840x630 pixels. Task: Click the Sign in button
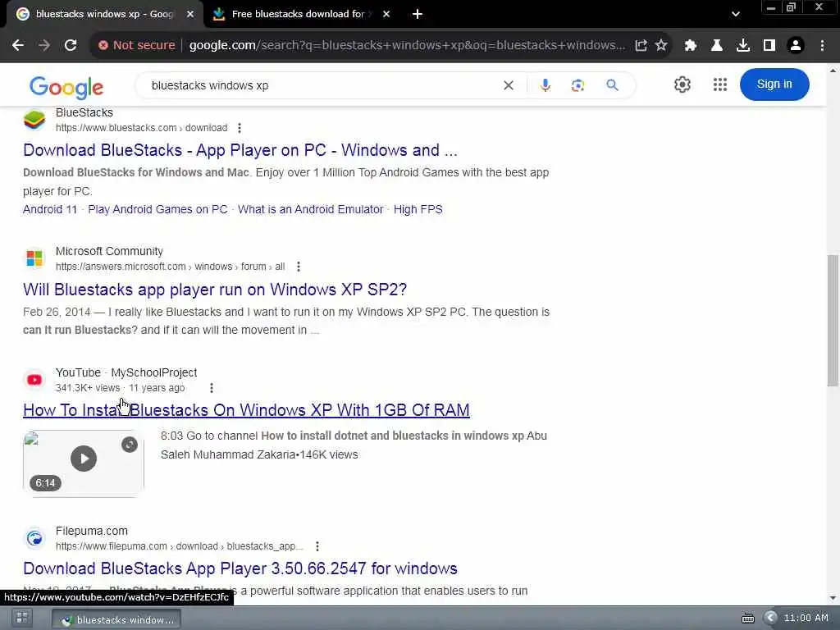pos(774,84)
